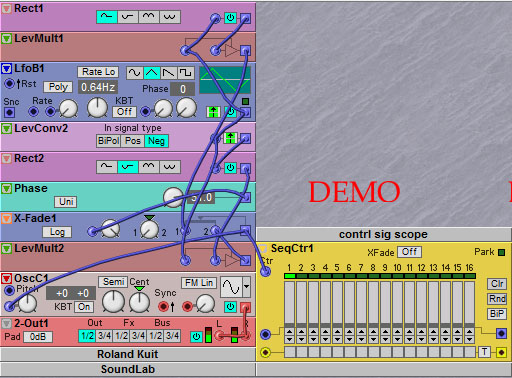
Task: Open the OscC1 waveform dropdown arrow
Action: point(246,287)
